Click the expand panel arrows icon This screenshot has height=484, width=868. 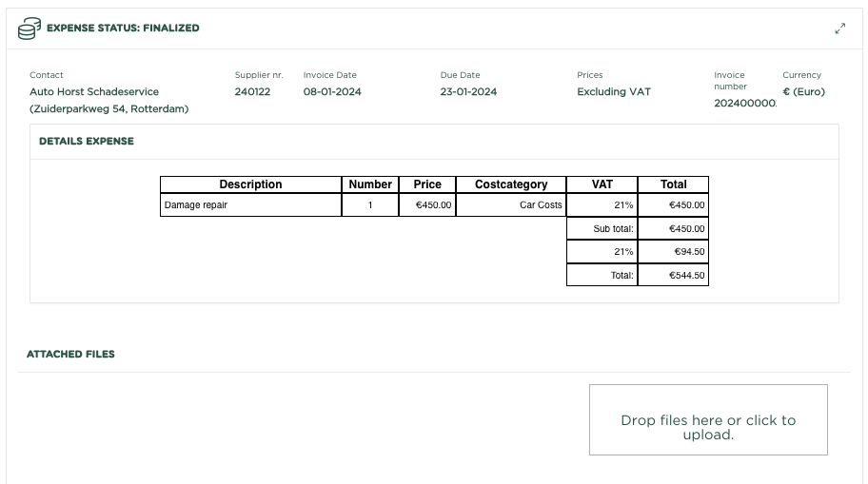[839, 29]
